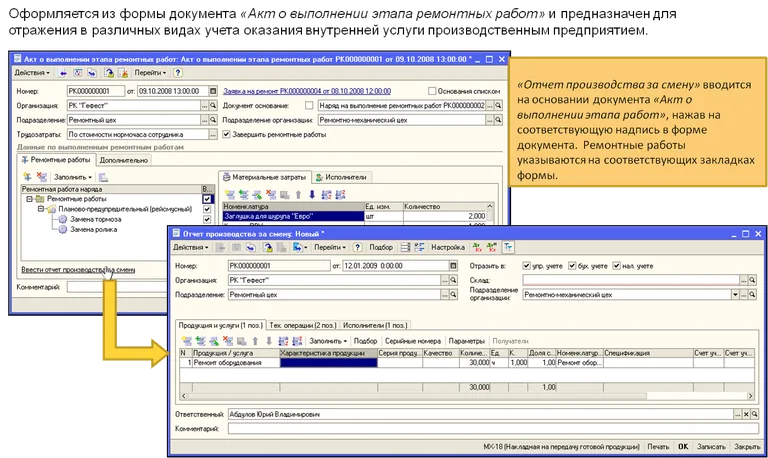768x458 pixels.
Task: Click red delete icon in Ремонтные работы tree toolbar
Action: click(42, 177)
